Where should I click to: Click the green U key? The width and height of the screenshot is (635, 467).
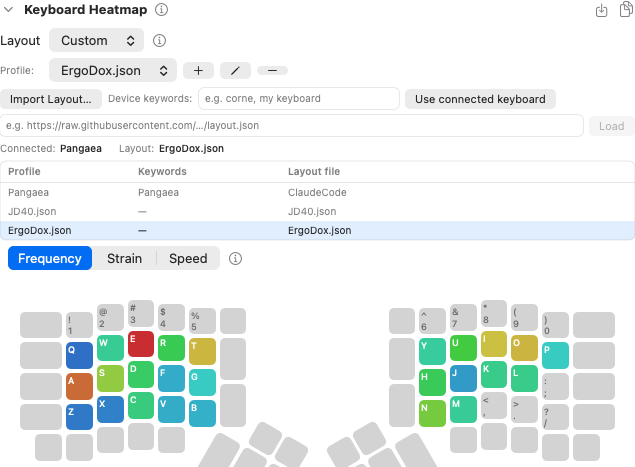[463, 348]
